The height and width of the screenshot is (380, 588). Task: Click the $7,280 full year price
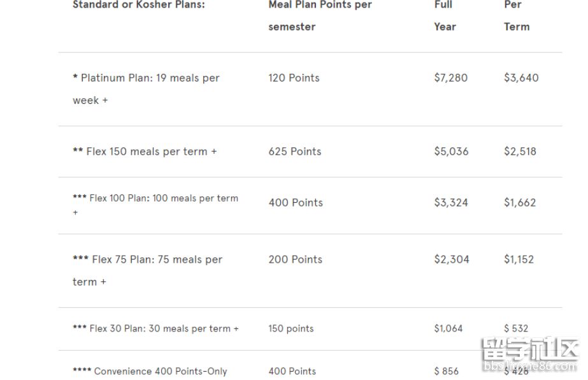[451, 78]
